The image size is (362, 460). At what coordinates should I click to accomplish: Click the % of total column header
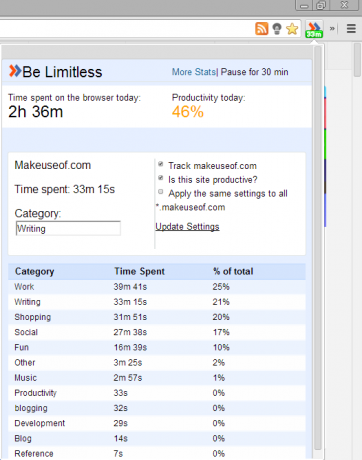pyautogui.click(x=233, y=271)
